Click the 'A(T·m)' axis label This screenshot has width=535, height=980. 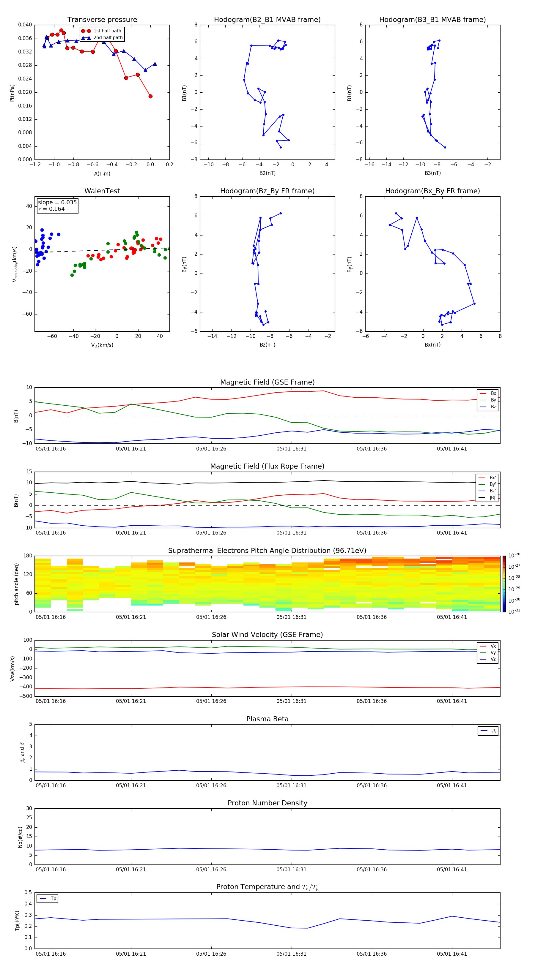[x=102, y=173]
